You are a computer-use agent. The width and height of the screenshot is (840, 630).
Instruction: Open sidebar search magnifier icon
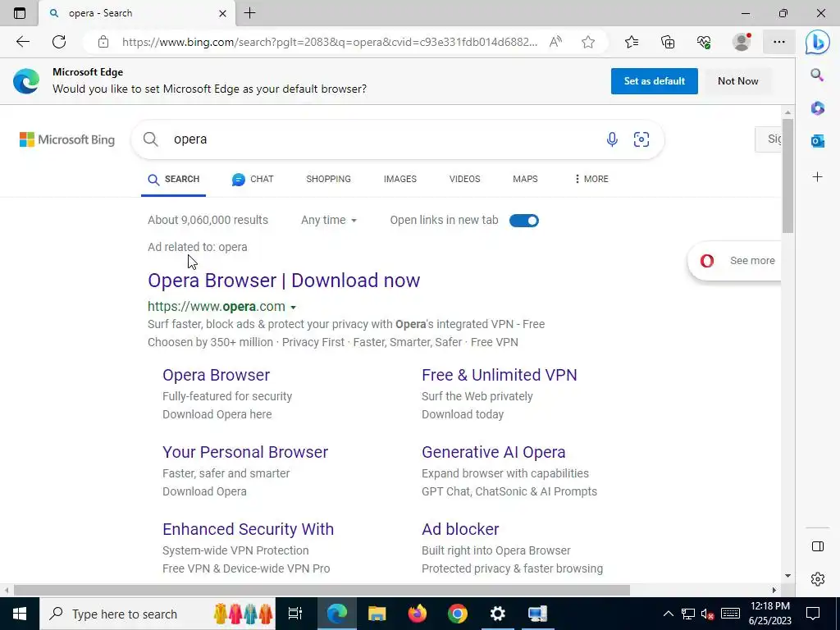(817, 75)
